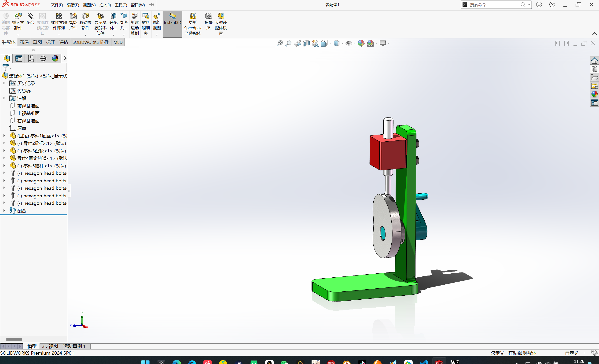
Task: Open the DisplayManager color ball tab
Action: click(x=55, y=58)
